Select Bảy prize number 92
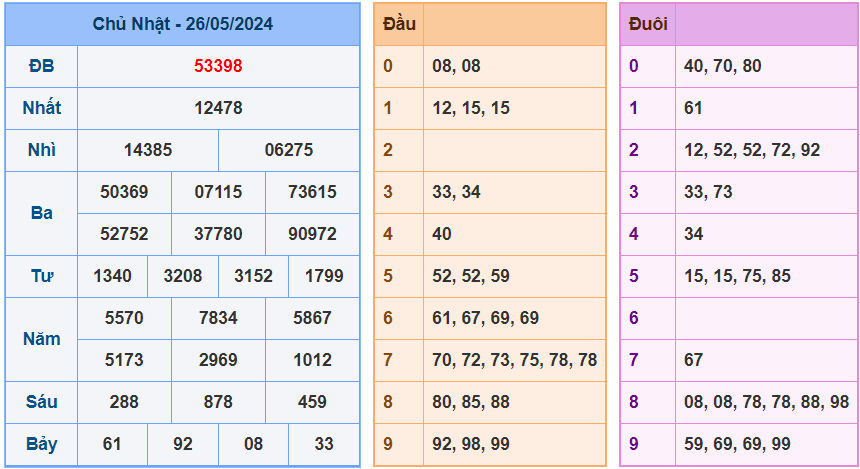The height and width of the screenshot is (469, 860). click(183, 444)
